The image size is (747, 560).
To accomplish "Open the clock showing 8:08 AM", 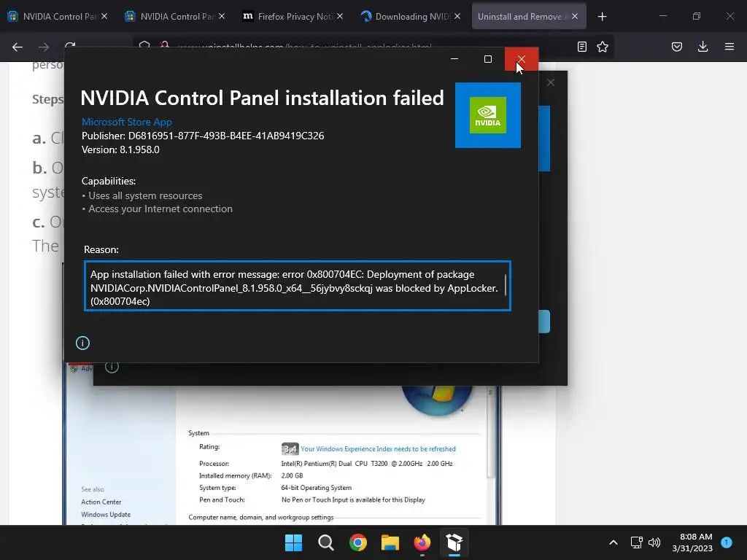I will 692,542.
